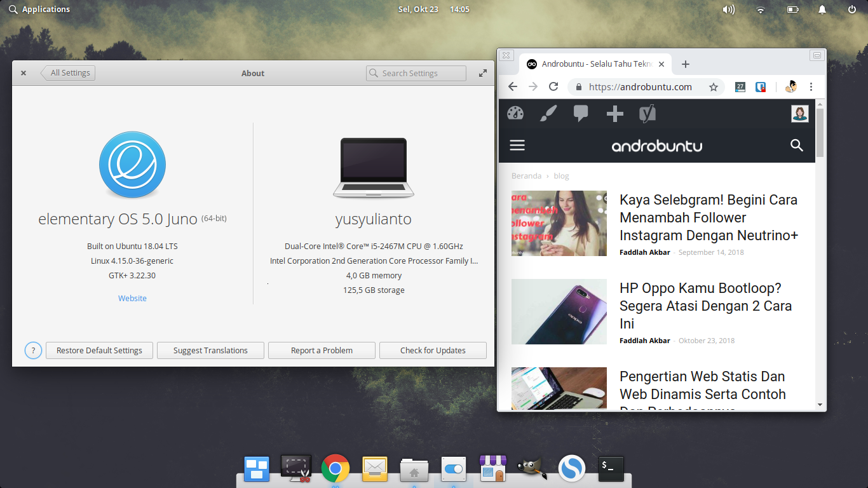This screenshot has height=488, width=868.
Task: Open the Terminal from the dock
Action: pyautogui.click(x=610, y=468)
